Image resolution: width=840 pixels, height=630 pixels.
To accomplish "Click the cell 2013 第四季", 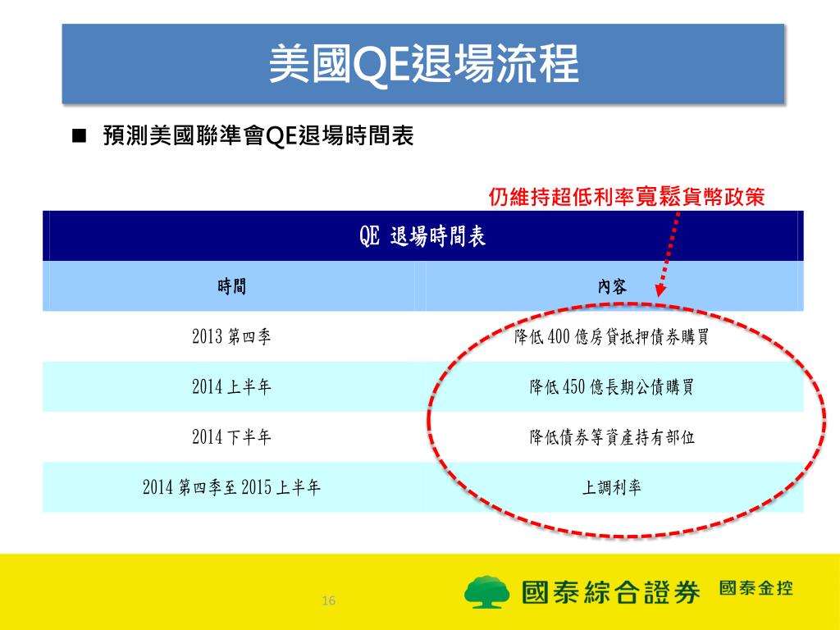I will 231,336.
